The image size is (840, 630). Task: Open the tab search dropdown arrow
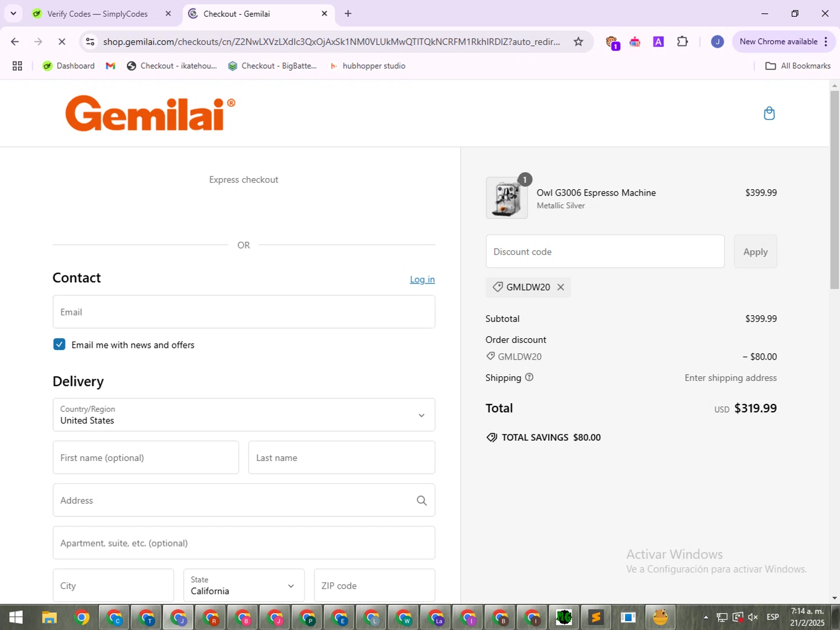point(13,13)
